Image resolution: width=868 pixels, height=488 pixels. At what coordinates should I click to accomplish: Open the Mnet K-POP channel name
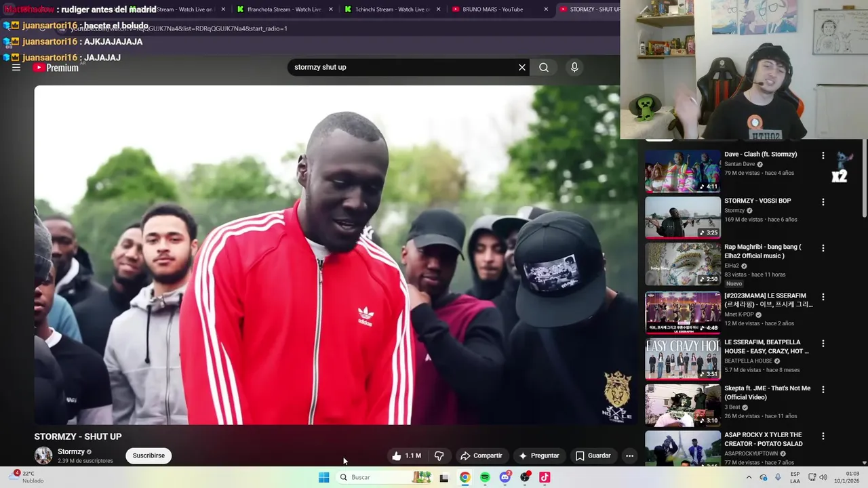pyautogui.click(x=740, y=314)
